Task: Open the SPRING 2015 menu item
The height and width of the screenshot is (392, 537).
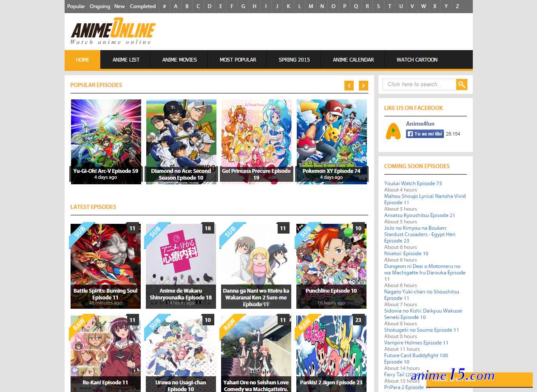Action: [x=294, y=60]
